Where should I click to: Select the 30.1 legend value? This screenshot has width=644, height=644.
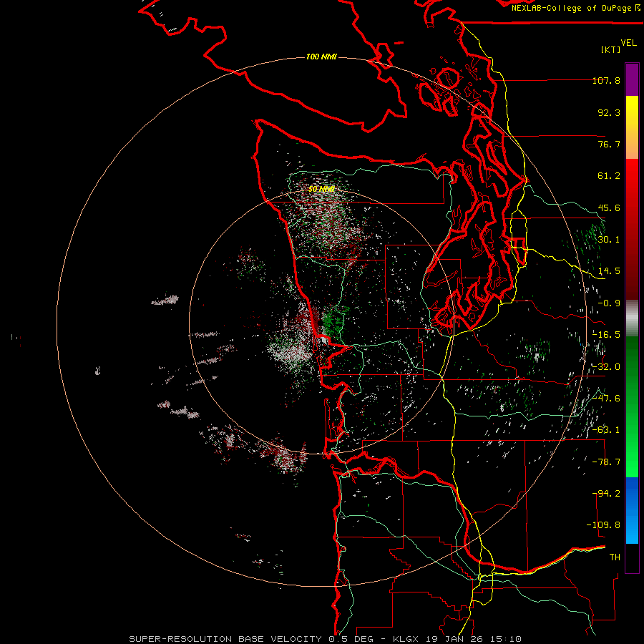tap(609, 240)
